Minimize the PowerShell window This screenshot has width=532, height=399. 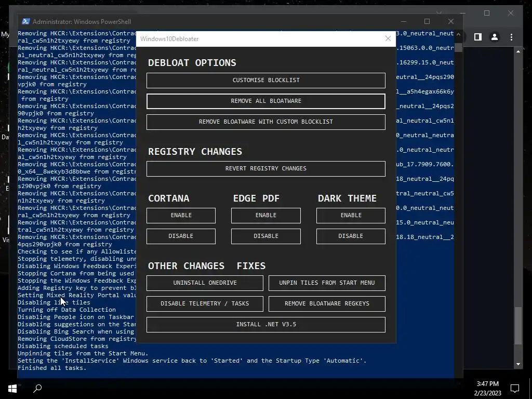403,21
